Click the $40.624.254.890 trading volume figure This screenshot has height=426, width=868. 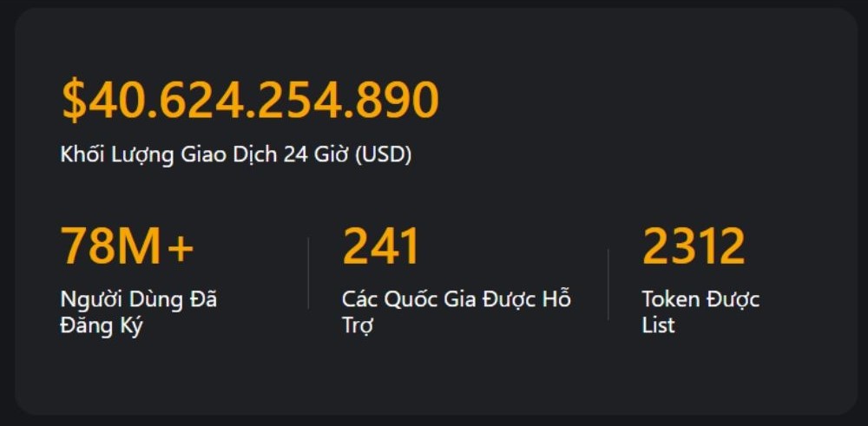250,100
